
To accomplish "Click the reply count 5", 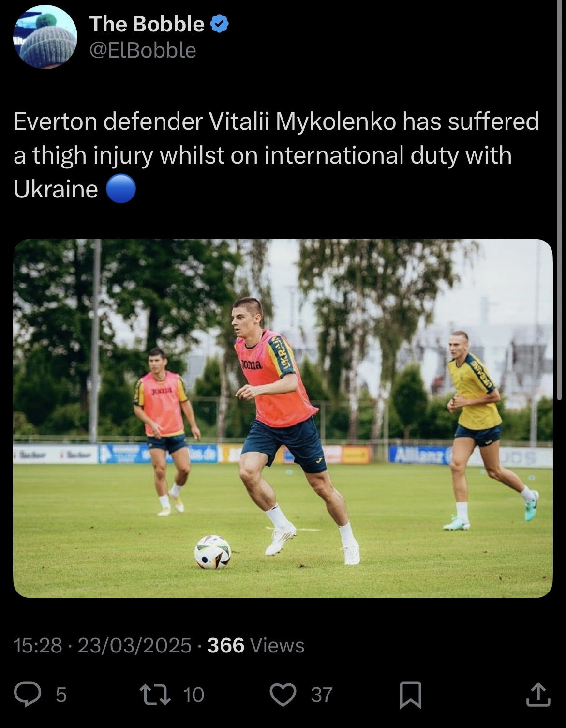I will point(61,695).
